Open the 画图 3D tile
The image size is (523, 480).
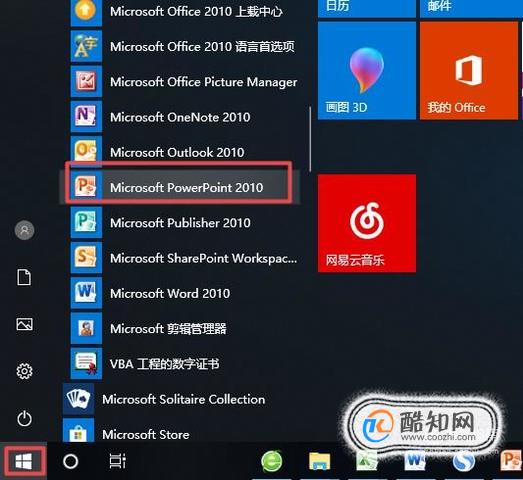click(367, 70)
